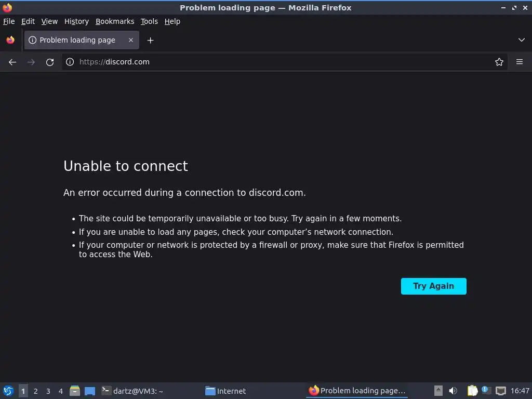This screenshot has height=399, width=532.
Task: Switch to workspace 2
Action: 36,391
